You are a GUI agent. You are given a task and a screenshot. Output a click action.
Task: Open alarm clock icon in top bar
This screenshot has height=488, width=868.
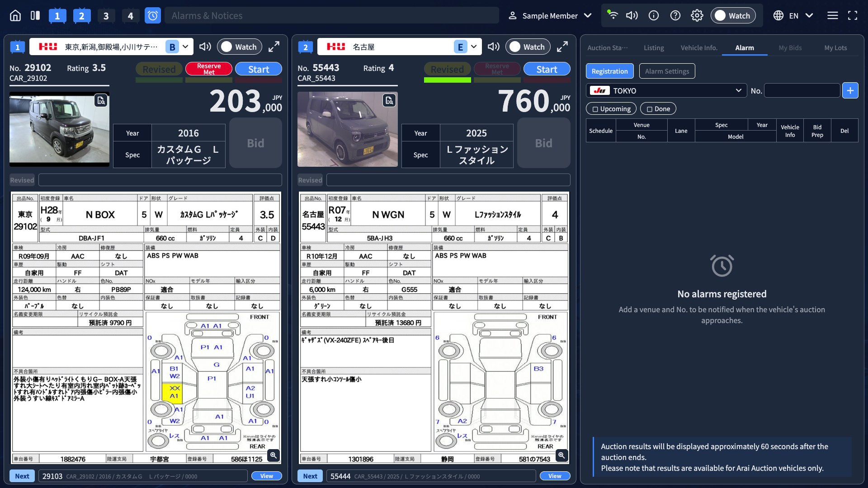click(153, 16)
